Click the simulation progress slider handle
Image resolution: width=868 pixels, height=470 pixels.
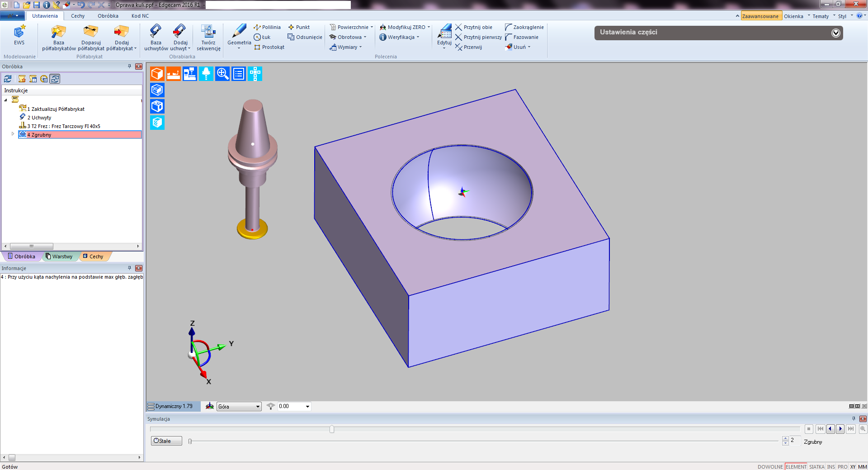pyautogui.click(x=332, y=429)
